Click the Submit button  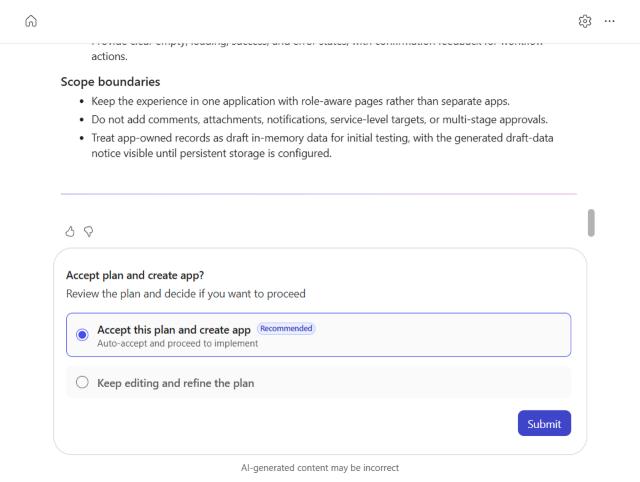[x=544, y=423]
